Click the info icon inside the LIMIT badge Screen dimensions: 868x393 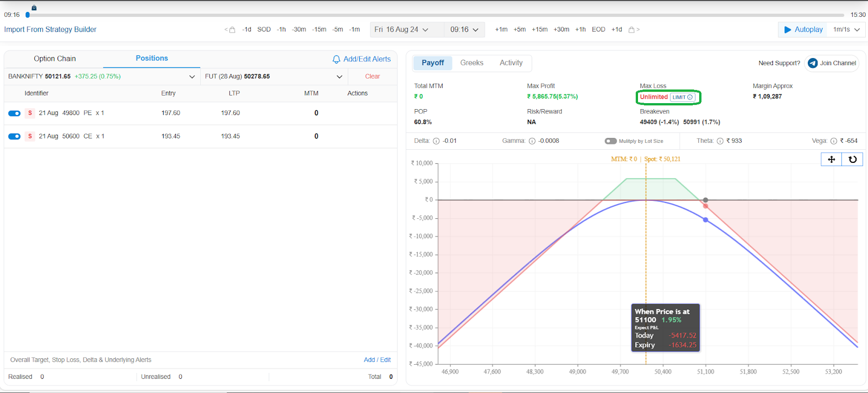pos(690,97)
